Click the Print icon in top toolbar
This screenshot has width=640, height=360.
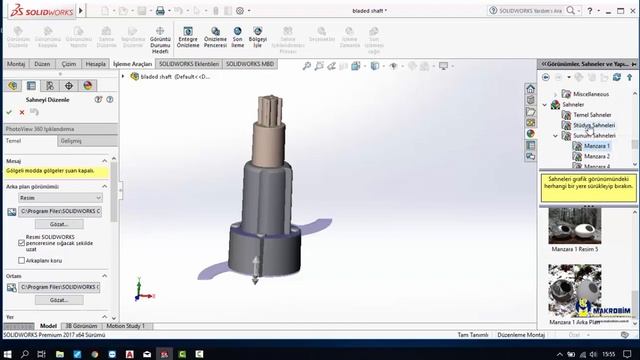[x=160, y=11]
